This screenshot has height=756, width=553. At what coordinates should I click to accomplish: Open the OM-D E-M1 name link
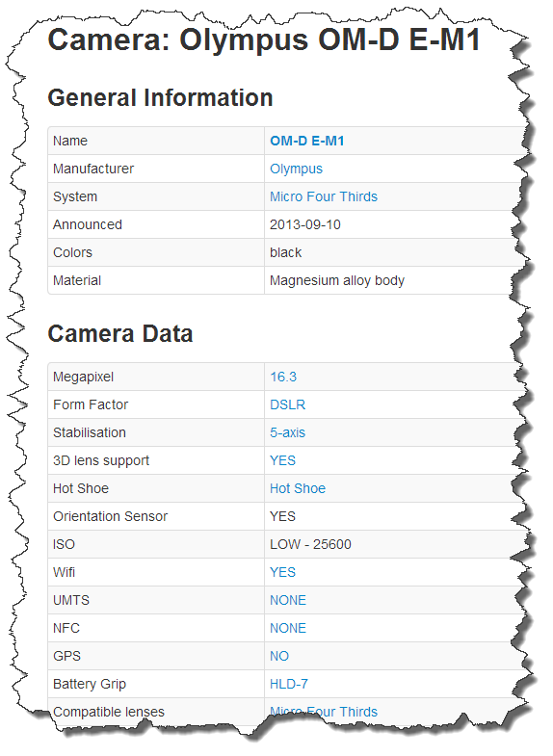point(307,141)
